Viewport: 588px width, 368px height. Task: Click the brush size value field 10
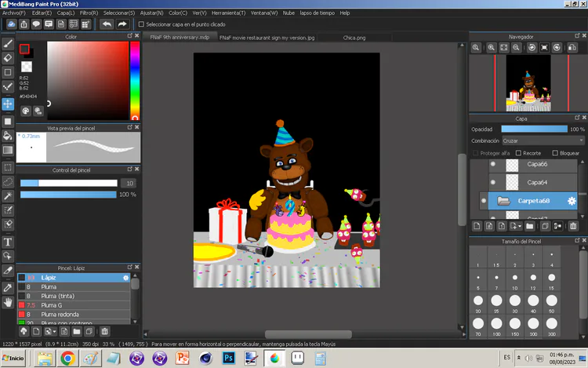click(x=129, y=183)
